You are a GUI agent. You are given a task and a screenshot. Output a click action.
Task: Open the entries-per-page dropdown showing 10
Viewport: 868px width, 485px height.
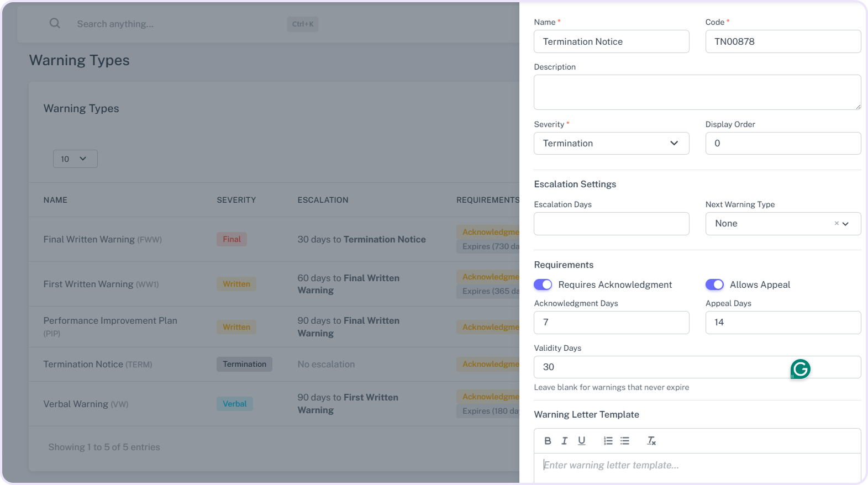click(x=75, y=159)
